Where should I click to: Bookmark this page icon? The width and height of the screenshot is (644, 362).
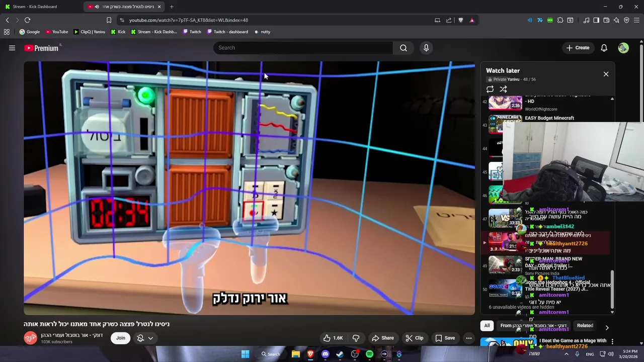click(109, 20)
